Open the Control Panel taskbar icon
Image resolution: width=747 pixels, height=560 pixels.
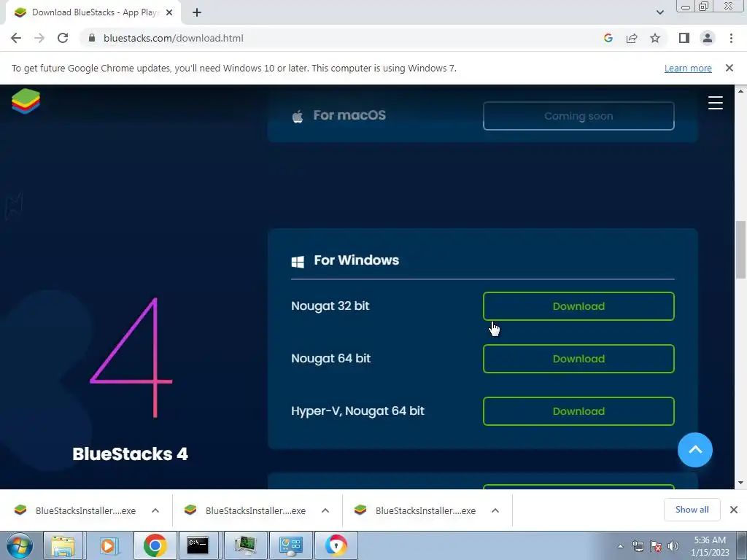tap(290, 545)
